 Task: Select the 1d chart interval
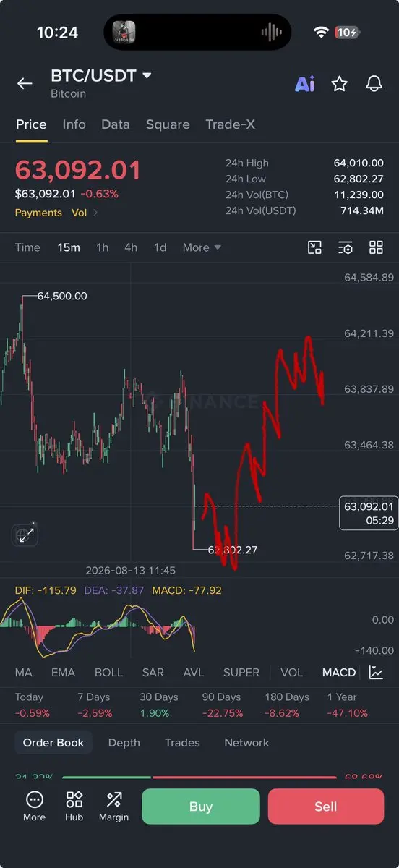(160, 247)
